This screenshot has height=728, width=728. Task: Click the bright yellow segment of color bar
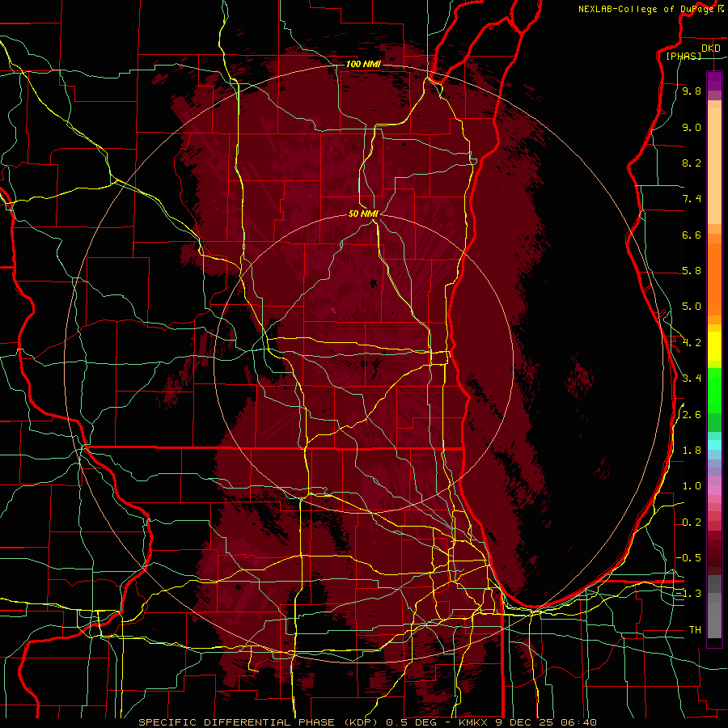click(x=714, y=346)
